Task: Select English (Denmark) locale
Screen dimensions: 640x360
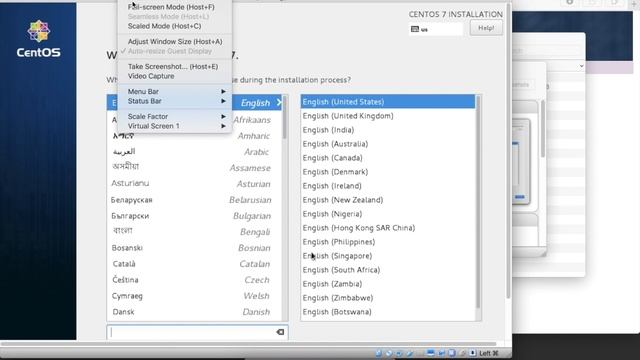Action: coord(388,172)
